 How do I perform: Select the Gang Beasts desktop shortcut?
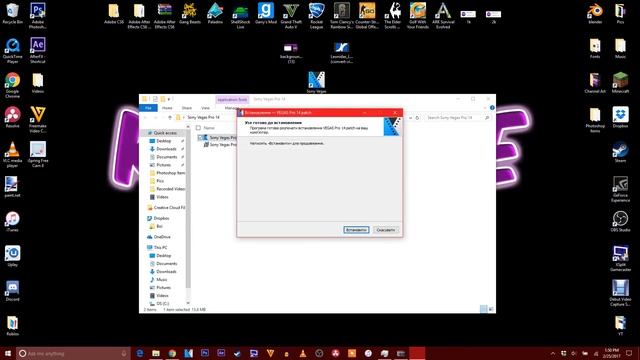(190, 13)
